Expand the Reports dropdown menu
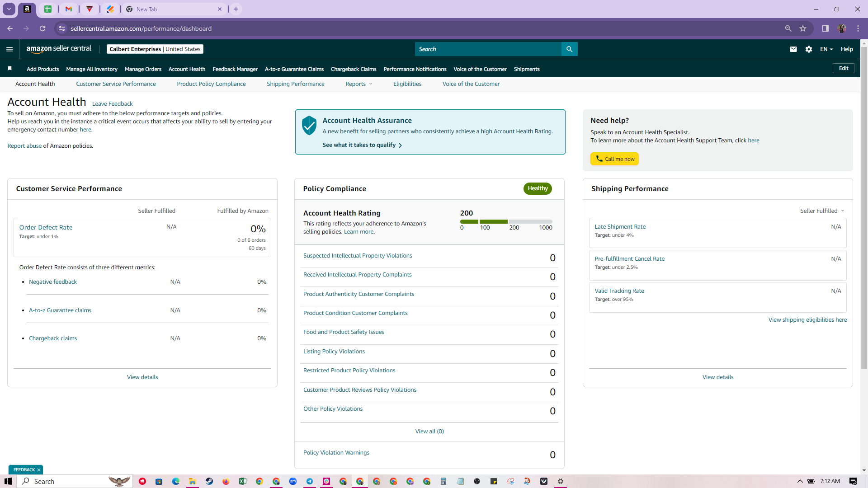Viewport: 868px width, 488px height. click(x=359, y=84)
